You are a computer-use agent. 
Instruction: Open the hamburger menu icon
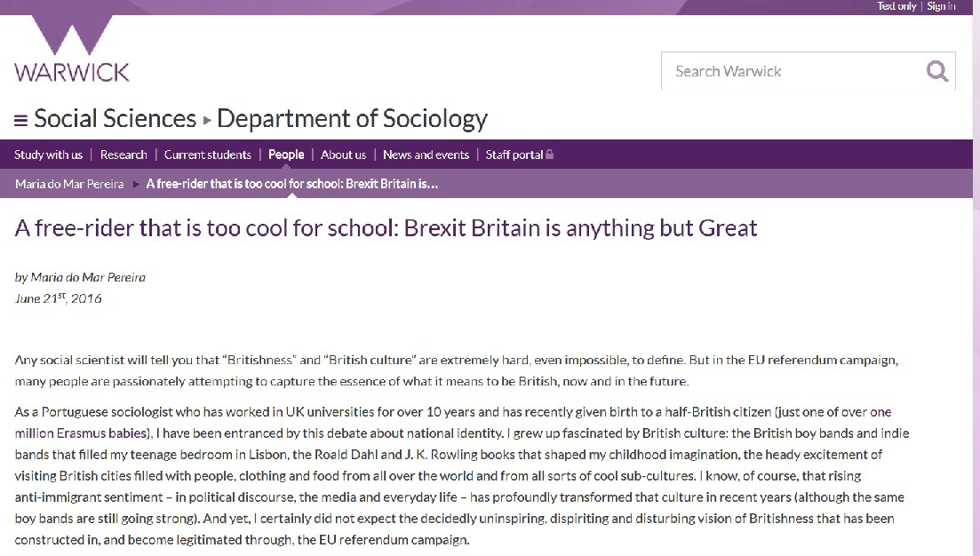(20, 121)
